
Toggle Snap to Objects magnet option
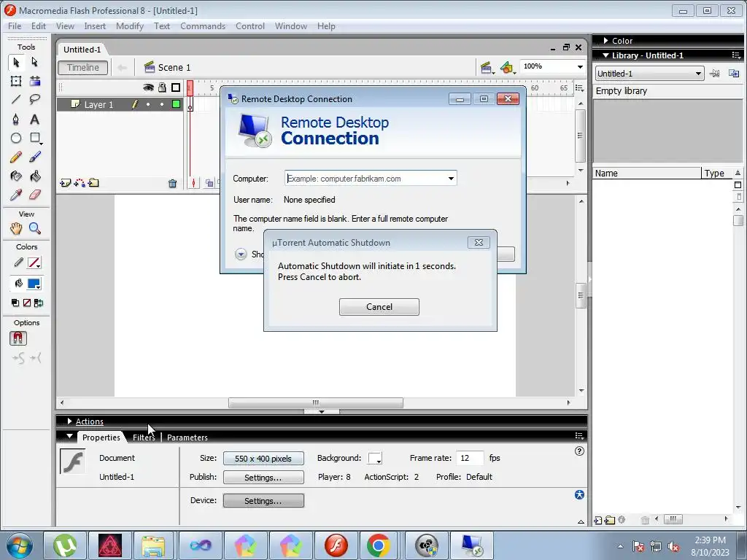point(18,338)
